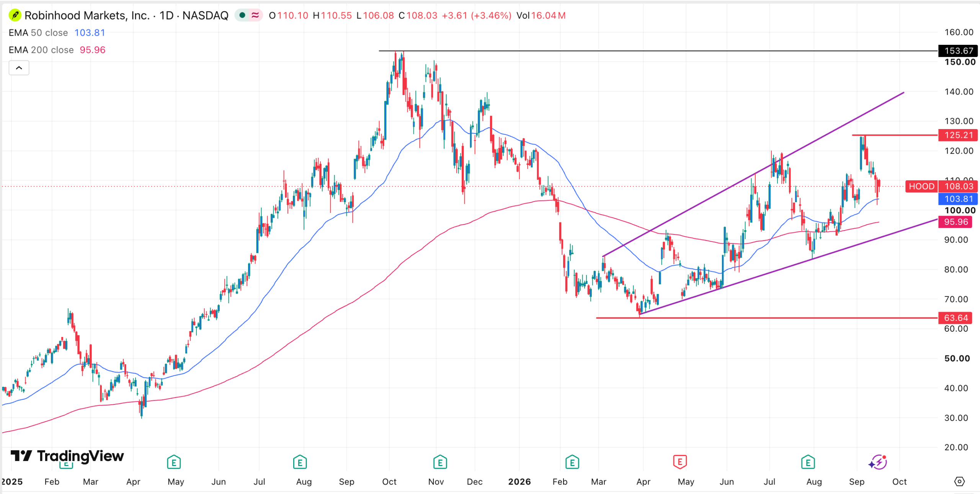Click the Close value 108.03 in the header
The width and height of the screenshot is (980, 494).
[422, 16]
